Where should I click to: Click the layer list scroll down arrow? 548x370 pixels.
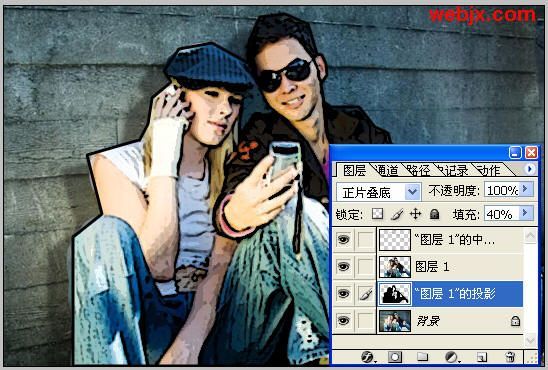530,339
